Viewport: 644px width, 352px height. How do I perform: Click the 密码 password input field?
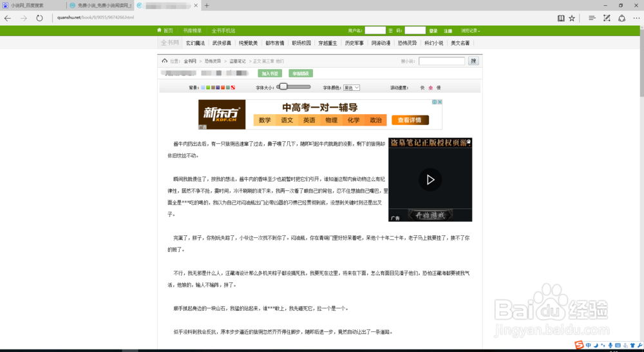tap(415, 30)
